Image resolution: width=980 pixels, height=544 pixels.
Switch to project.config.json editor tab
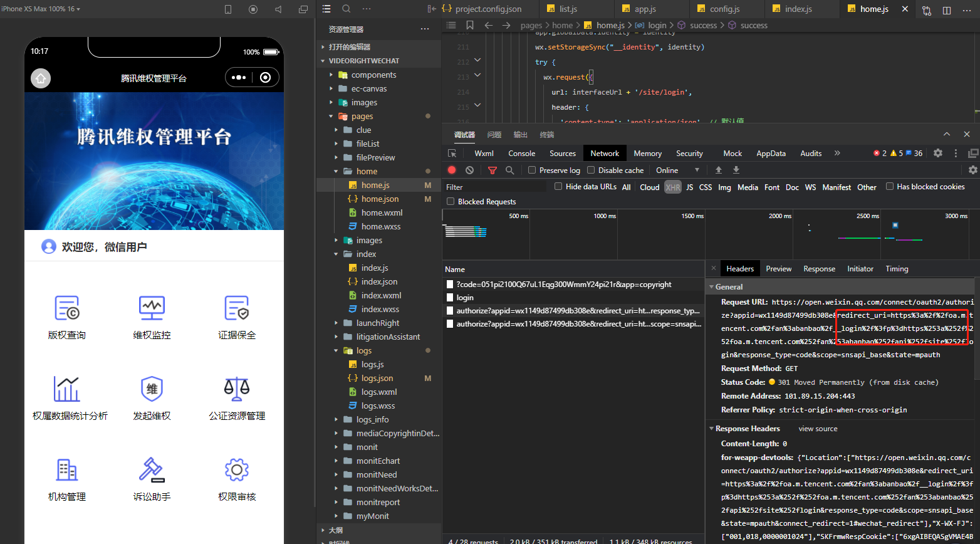(488, 9)
